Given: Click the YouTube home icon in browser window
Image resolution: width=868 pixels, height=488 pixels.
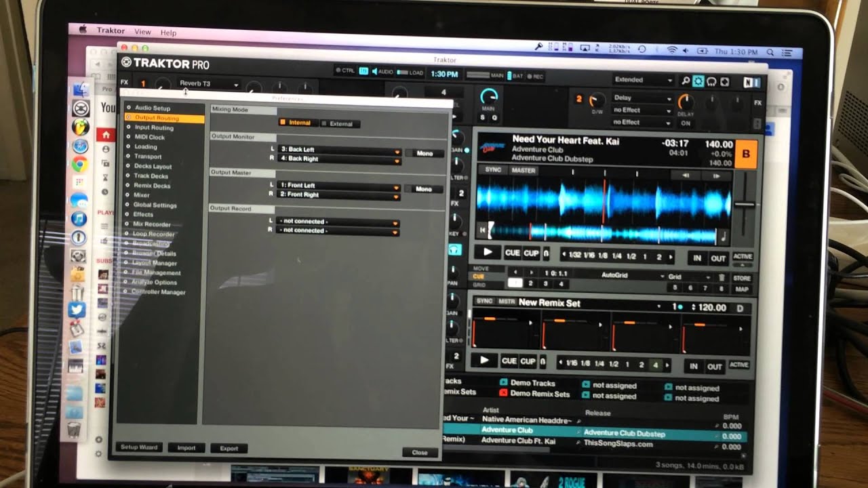Looking at the screenshot, I should coord(105,135).
